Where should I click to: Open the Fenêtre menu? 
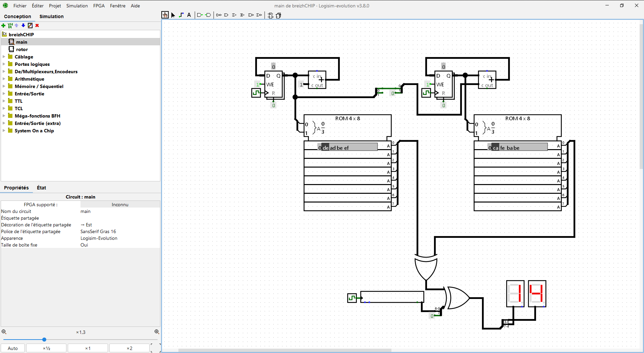[118, 6]
